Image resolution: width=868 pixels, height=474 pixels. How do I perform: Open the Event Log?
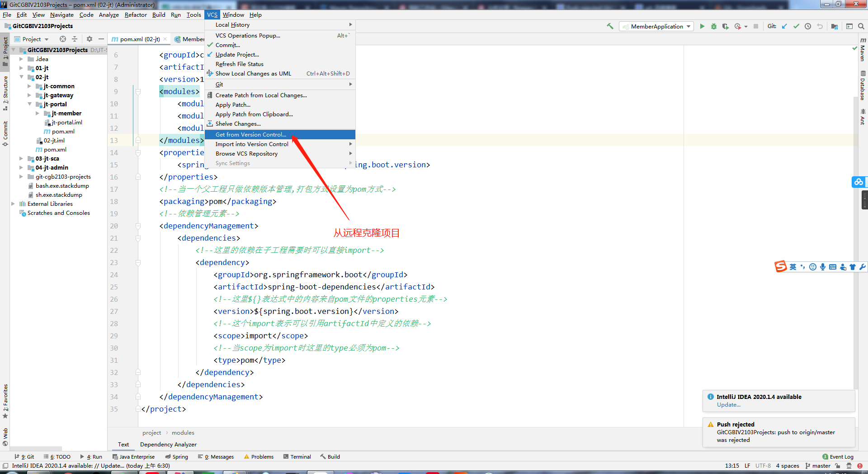(838, 456)
